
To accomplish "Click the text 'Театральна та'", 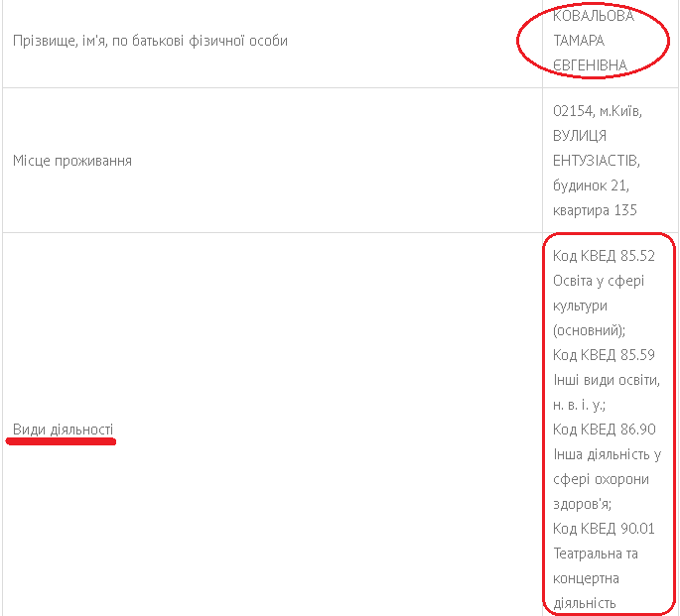I will point(596,554).
